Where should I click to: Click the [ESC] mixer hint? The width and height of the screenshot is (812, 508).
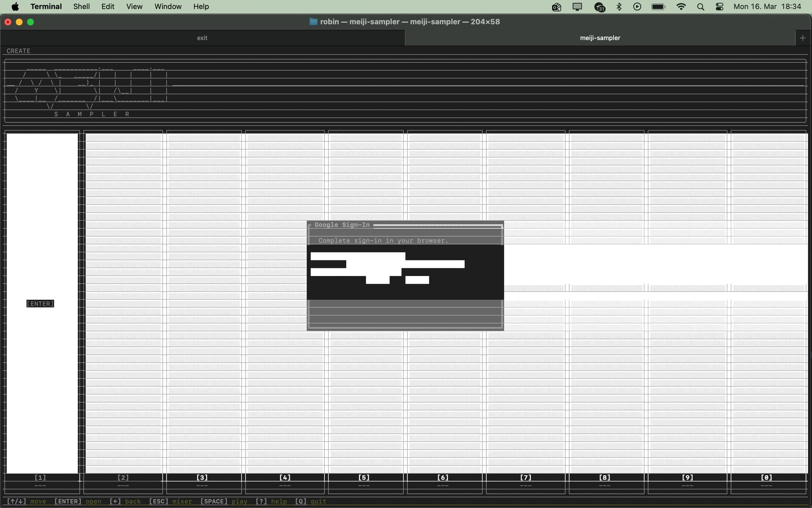point(170,501)
